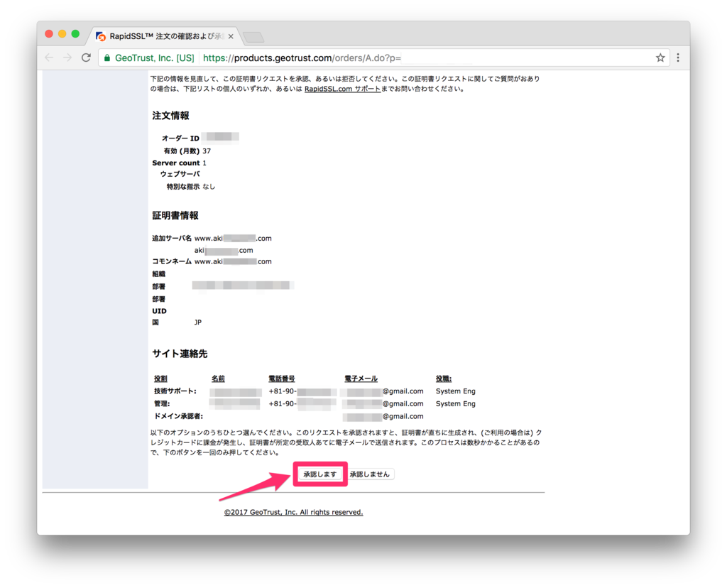Image resolution: width=727 pixels, height=588 pixels.
Task: Click the browser back arrow
Action: point(49,58)
